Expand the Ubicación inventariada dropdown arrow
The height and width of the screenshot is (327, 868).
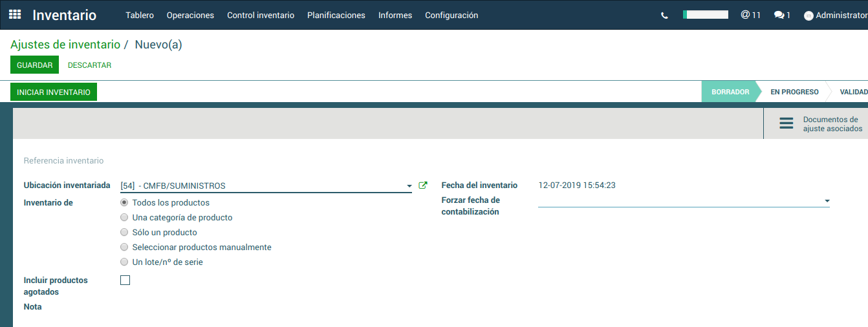409,186
